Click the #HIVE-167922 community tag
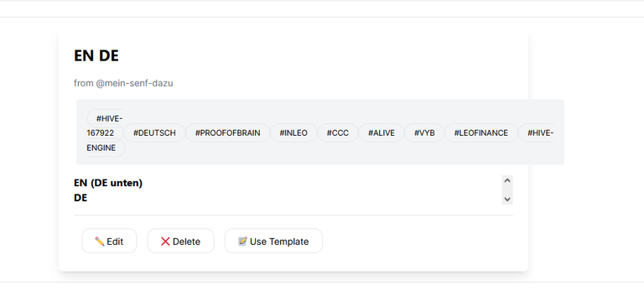The width and height of the screenshot is (644, 307). (105, 126)
